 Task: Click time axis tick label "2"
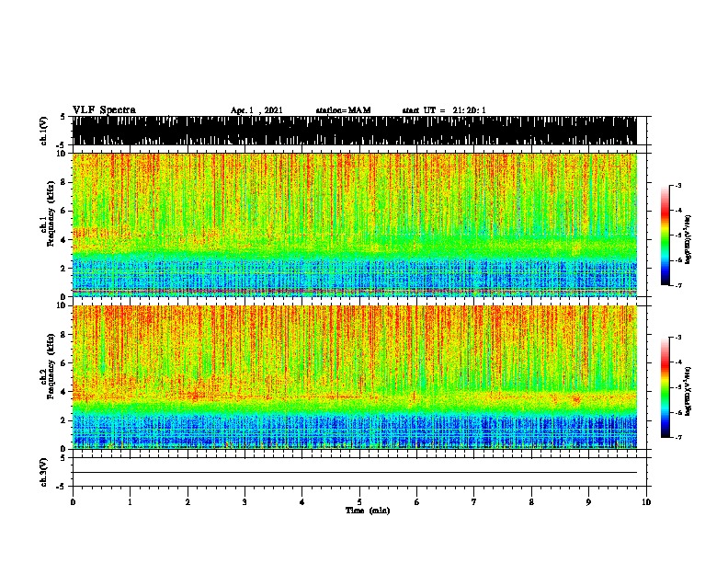point(188,502)
